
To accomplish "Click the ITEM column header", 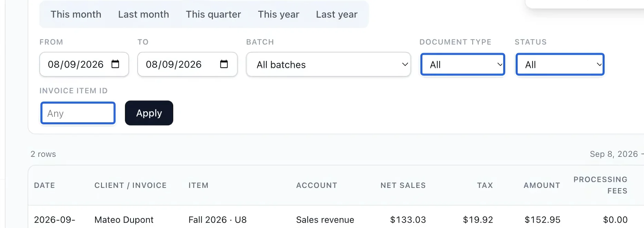I will [198, 185].
